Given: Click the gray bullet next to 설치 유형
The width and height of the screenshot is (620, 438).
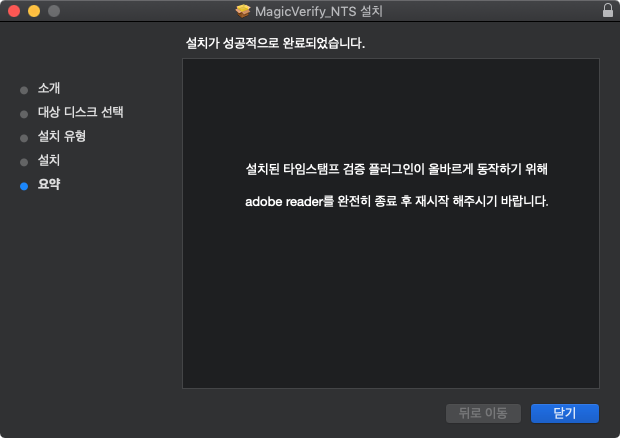Looking at the screenshot, I should click(24, 138).
